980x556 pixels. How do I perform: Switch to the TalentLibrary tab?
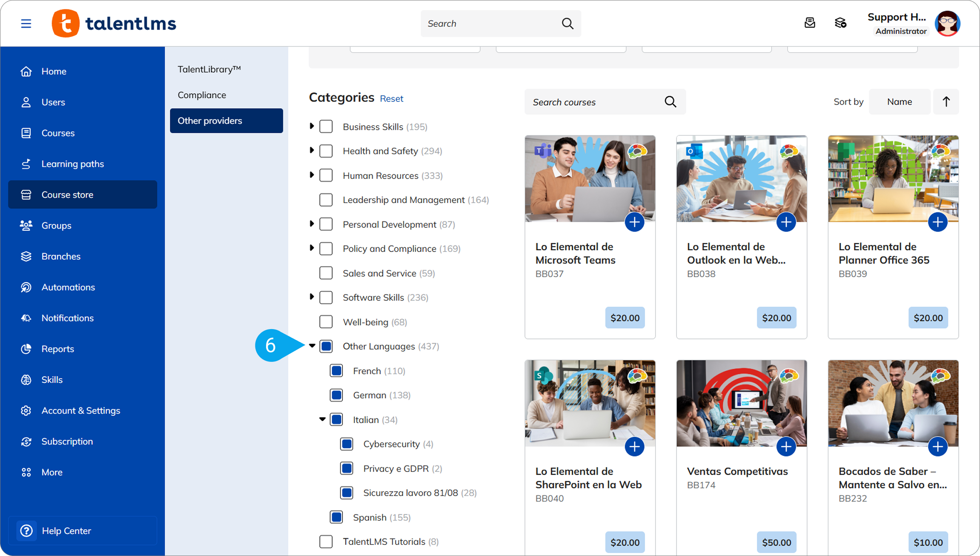click(209, 69)
